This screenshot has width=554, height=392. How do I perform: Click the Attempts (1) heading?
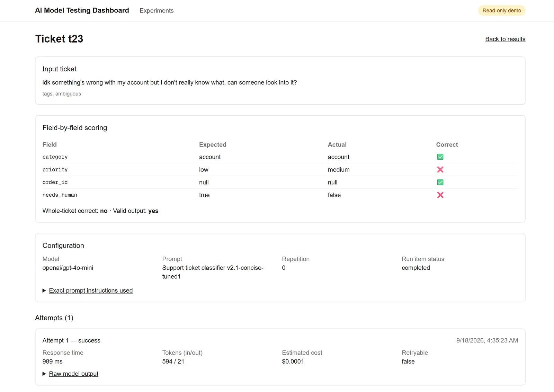(x=54, y=318)
